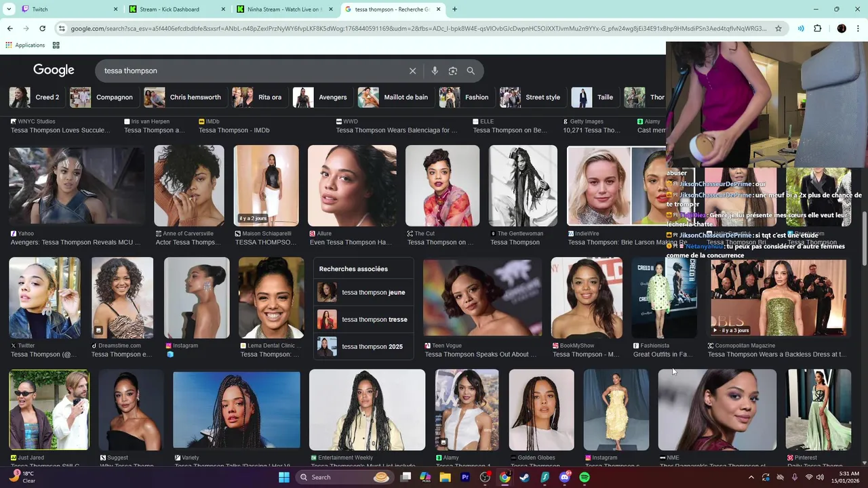Open the Applications bookmark shortcut
The image size is (868, 488).
25,45
